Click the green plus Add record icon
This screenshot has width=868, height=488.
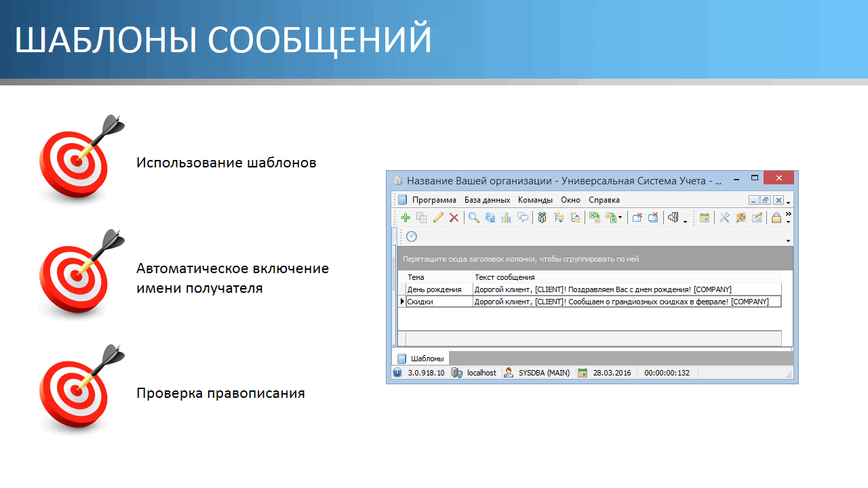(x=406, y=218)
